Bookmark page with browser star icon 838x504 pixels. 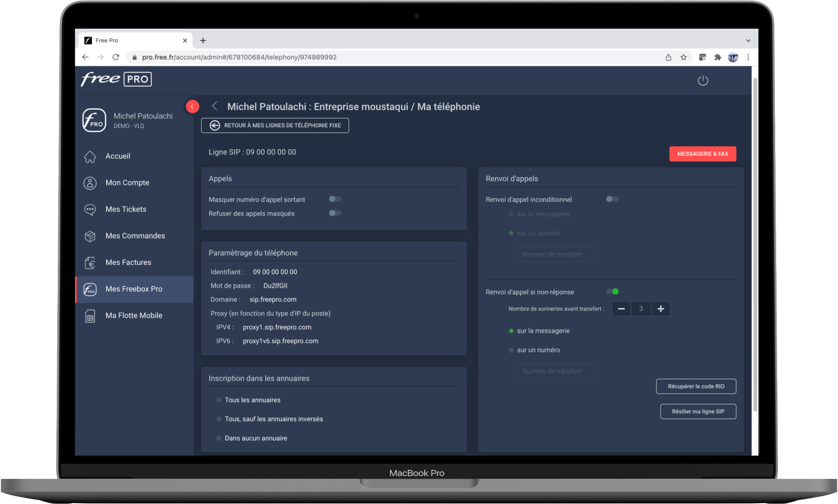point(683,57)
